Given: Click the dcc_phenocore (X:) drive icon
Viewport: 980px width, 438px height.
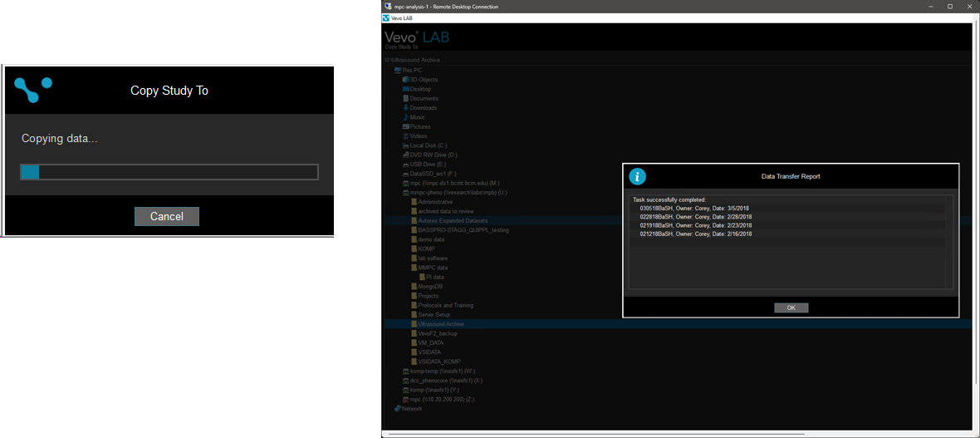Looking at the screenshot, I should pyautogui.click(x=405, y=381).
